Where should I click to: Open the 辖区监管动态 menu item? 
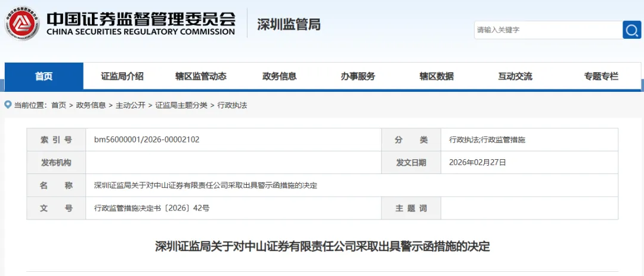coord(201,76)
